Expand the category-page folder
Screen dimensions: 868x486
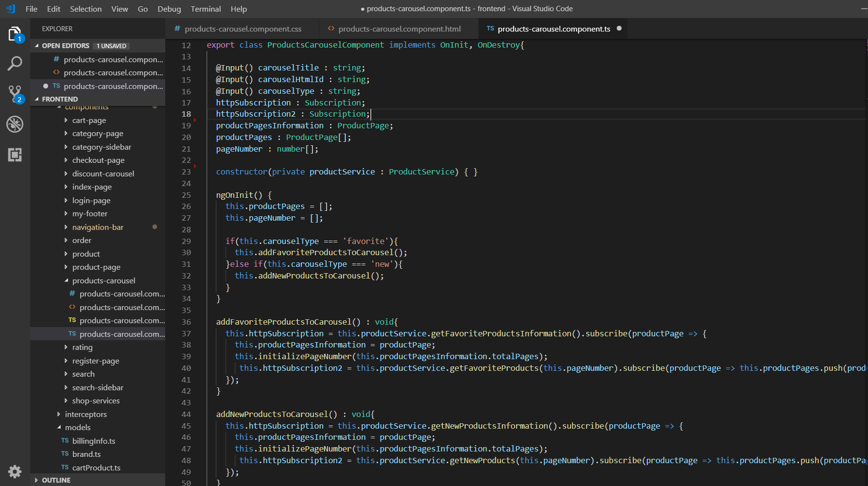pyautogui.click(x=98, y=134)
